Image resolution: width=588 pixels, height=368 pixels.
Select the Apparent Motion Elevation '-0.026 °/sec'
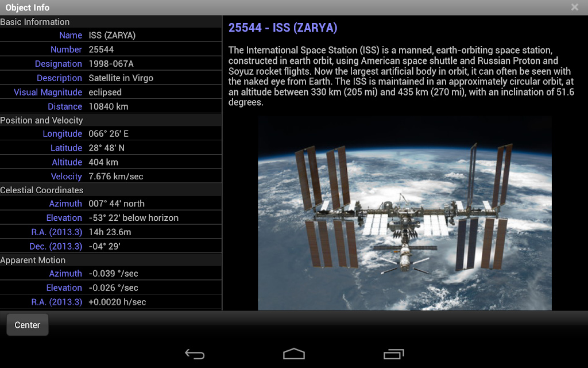[113, 287]
